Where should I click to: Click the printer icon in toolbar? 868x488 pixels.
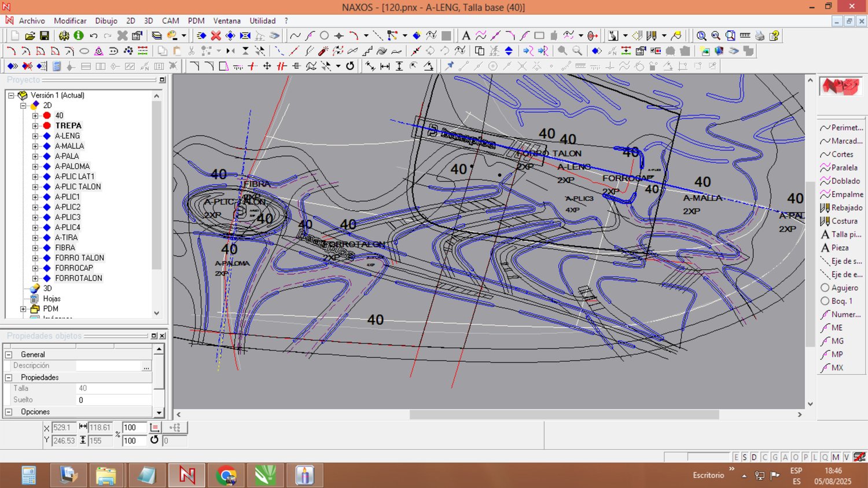tap(760, 36)
